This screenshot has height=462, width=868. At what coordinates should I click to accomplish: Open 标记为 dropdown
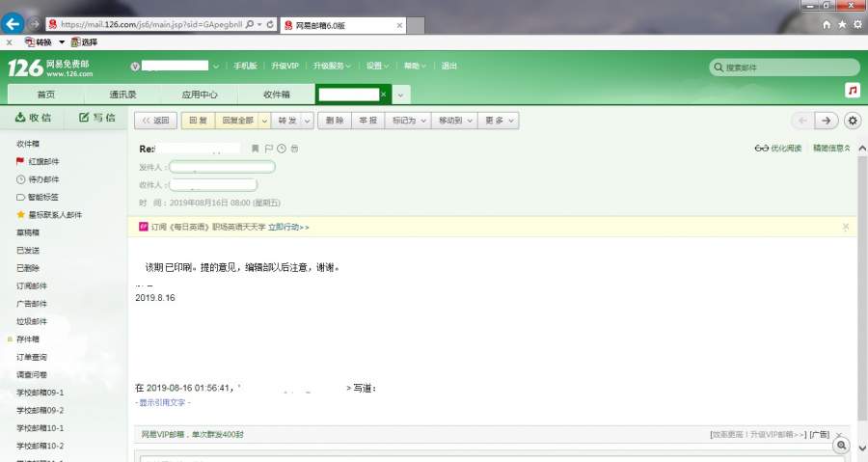[409, 121]
